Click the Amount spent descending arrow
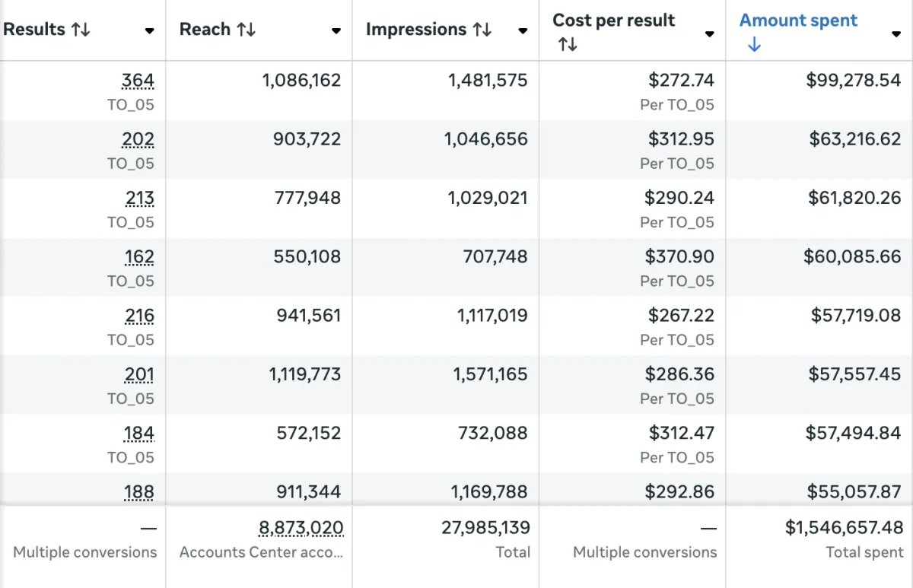This screenshot has height=588, width=913. (754, 45)
